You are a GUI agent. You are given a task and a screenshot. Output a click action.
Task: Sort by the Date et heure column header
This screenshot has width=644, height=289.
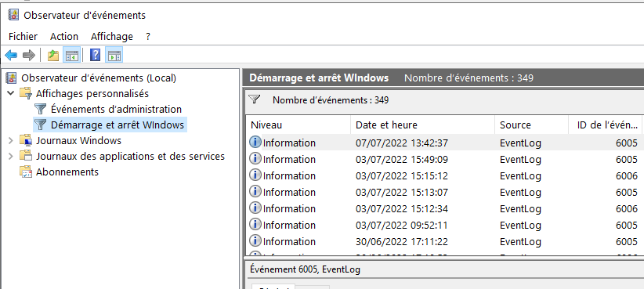pyautogui.click(x=422, y=125)
